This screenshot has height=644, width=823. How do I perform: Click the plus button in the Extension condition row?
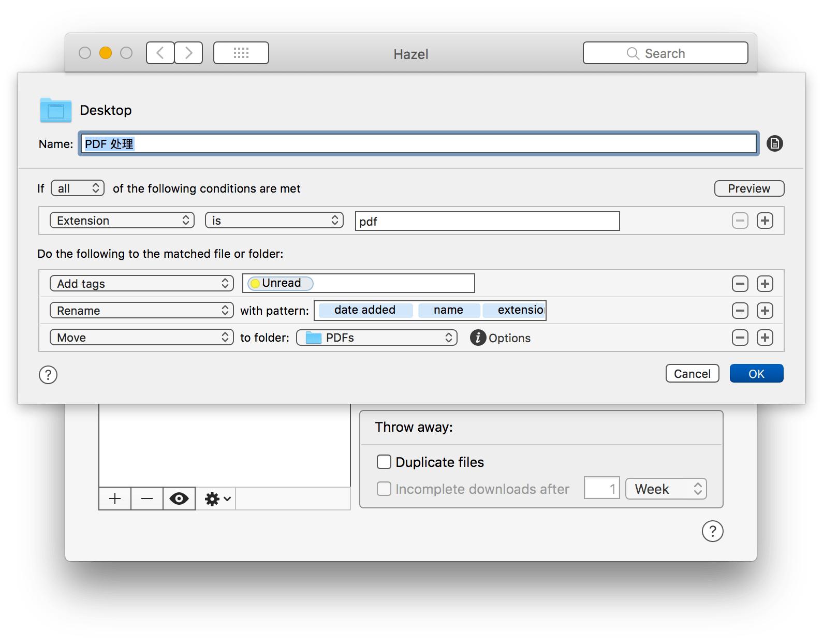tap(765, 221)
